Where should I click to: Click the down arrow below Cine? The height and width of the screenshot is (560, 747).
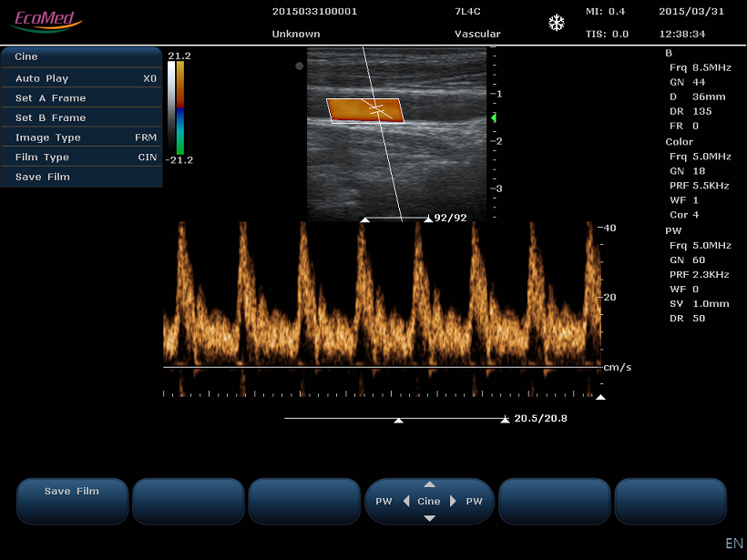click(429, 518)
